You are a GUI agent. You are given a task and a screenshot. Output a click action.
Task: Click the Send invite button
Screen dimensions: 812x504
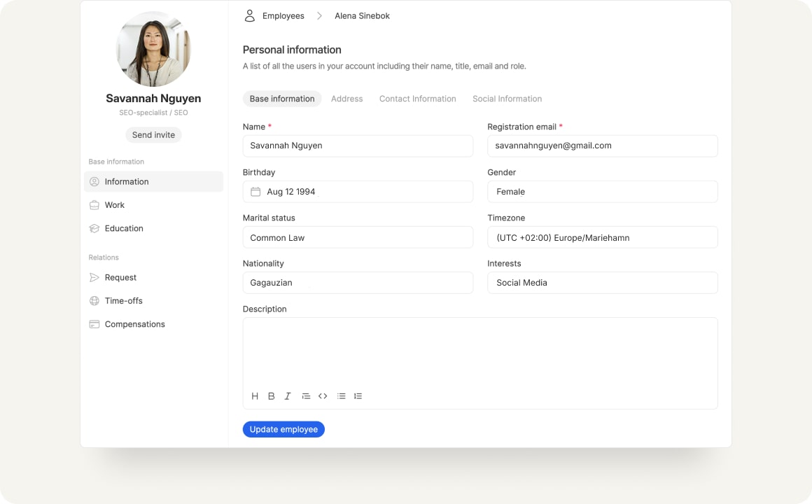click(x=153, y=134)
